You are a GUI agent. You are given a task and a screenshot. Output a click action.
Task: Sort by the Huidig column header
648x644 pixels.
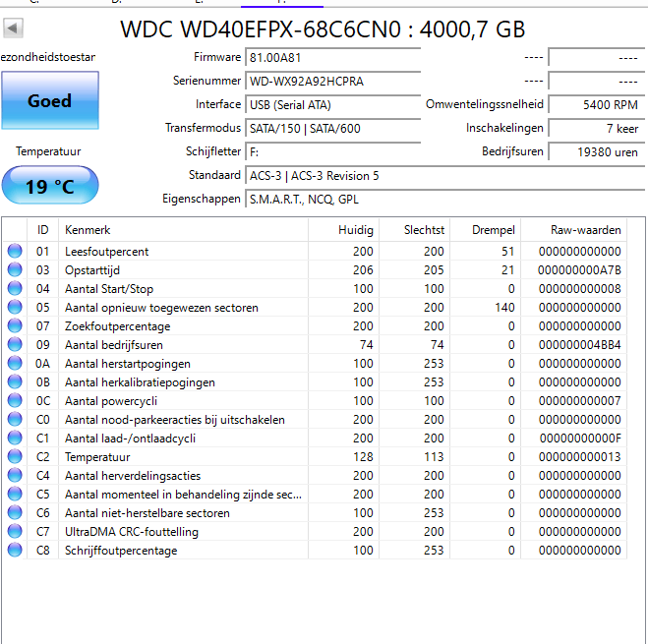pyautogui.click(x=343, y=230)
